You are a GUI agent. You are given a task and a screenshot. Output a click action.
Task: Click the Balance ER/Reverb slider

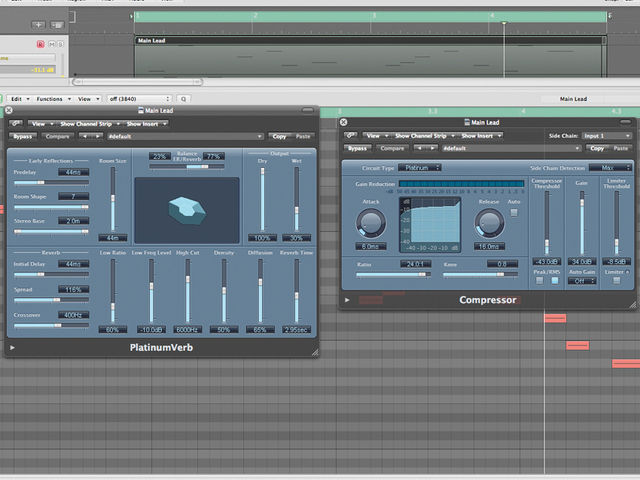[187, 167]
